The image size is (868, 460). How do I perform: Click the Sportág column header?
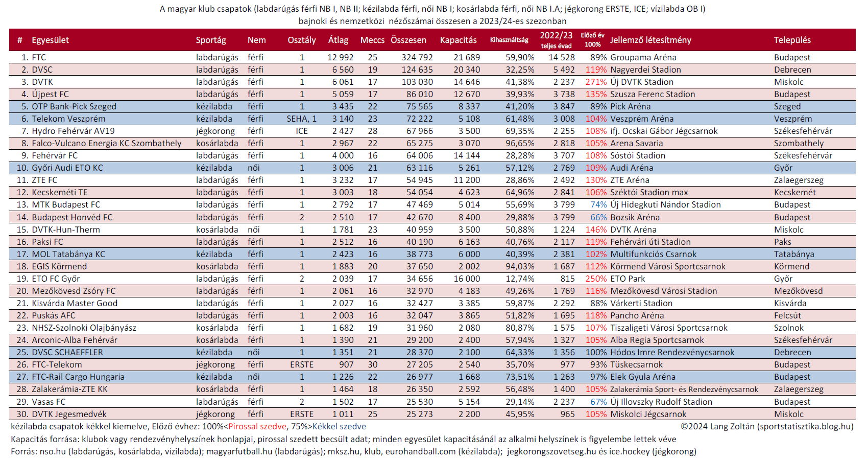click(x=211, y=40)
